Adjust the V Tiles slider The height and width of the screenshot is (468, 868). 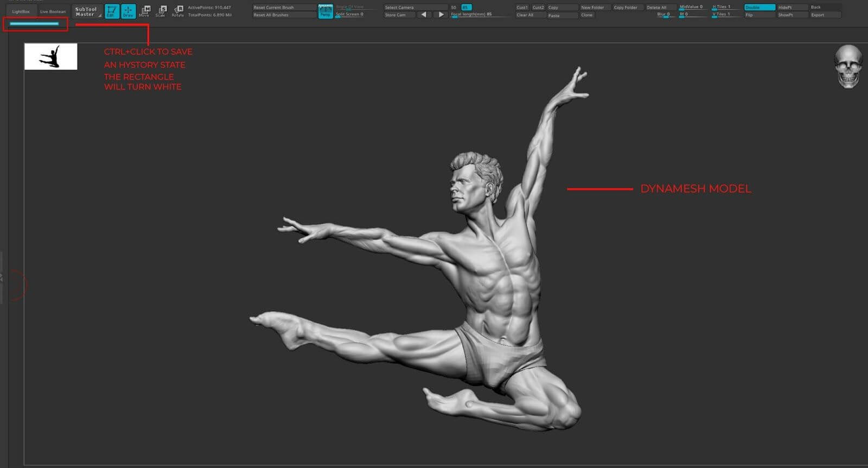click(726, 15)
